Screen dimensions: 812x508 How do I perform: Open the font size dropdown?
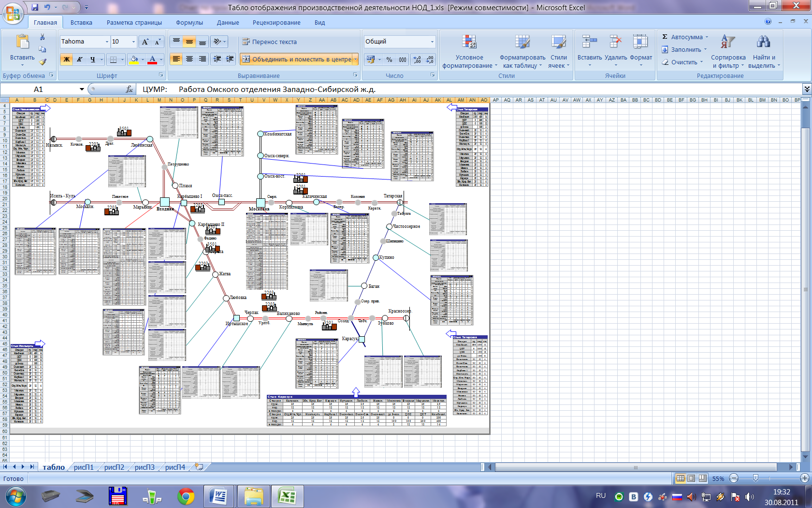click(x=133, y=42)
